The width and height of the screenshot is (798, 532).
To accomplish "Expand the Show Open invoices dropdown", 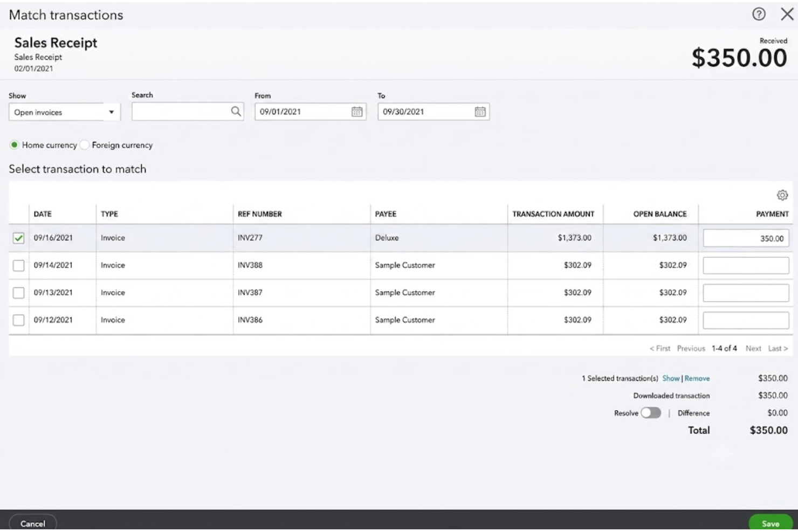I will coord(64,112).
